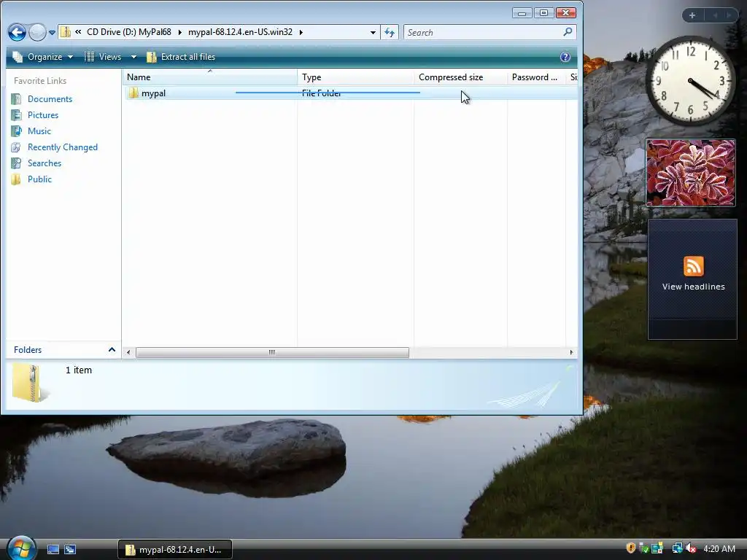This screenshot has width=747, height=560.
Task: Open Help with the question mark icon
Action: (x=565, y=57)
